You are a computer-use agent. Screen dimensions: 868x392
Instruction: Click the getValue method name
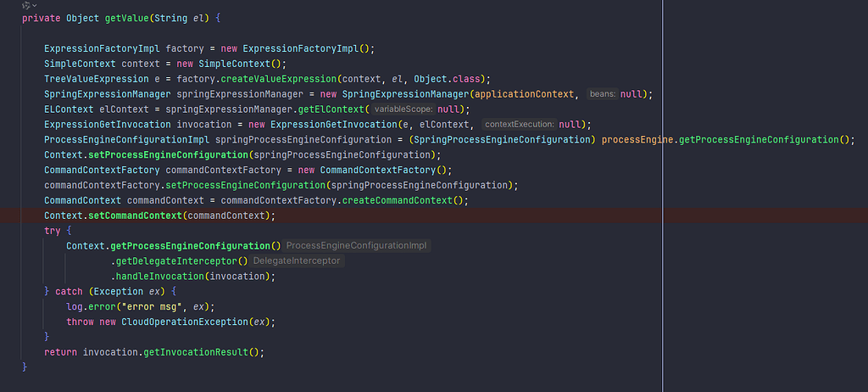[127, 19]
